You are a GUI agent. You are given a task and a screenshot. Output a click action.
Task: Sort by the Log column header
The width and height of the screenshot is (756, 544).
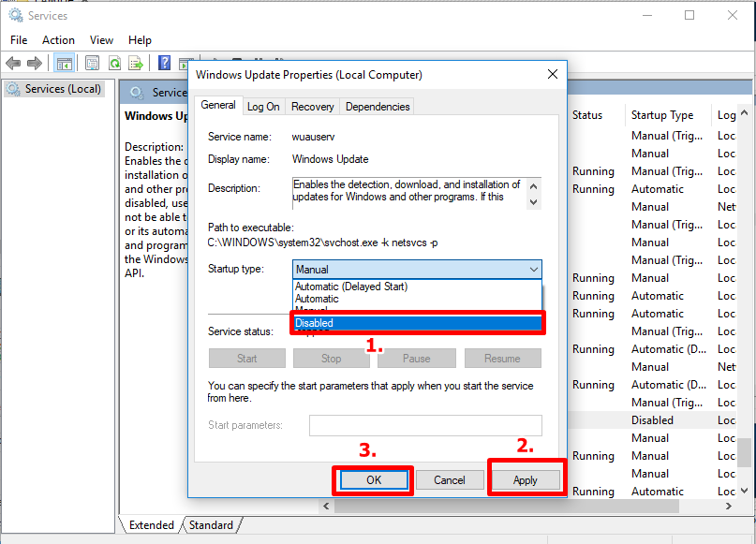coord(725,115)
